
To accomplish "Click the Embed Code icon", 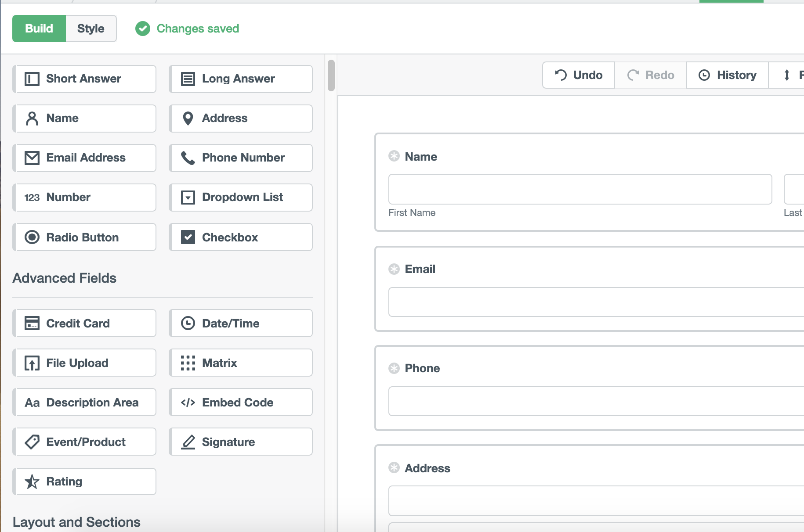I will coord(188,402).
